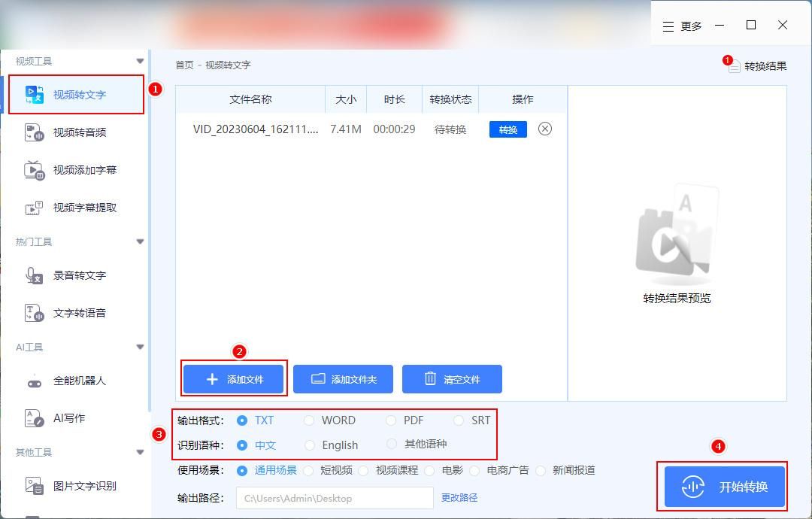This screenshot has height=519, width=812.
Task: Choose the 短视频 usage scene
Action: [308, 470]
